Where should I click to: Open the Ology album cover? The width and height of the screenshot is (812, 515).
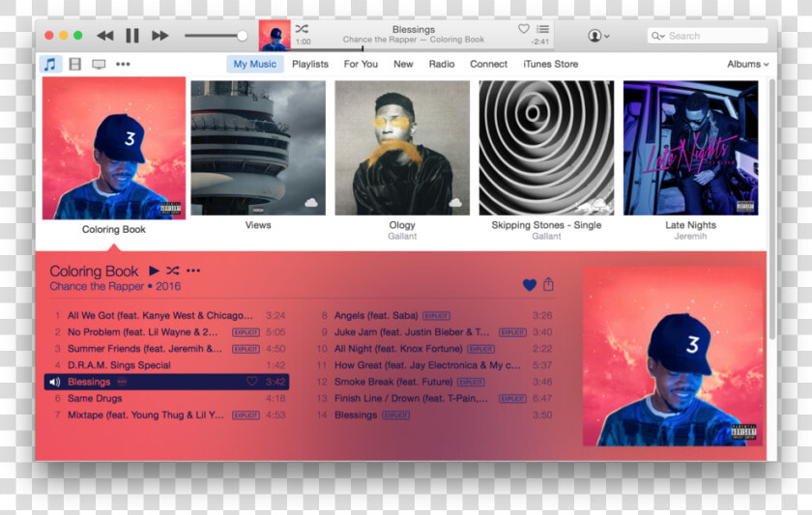(x=402, y=148)
